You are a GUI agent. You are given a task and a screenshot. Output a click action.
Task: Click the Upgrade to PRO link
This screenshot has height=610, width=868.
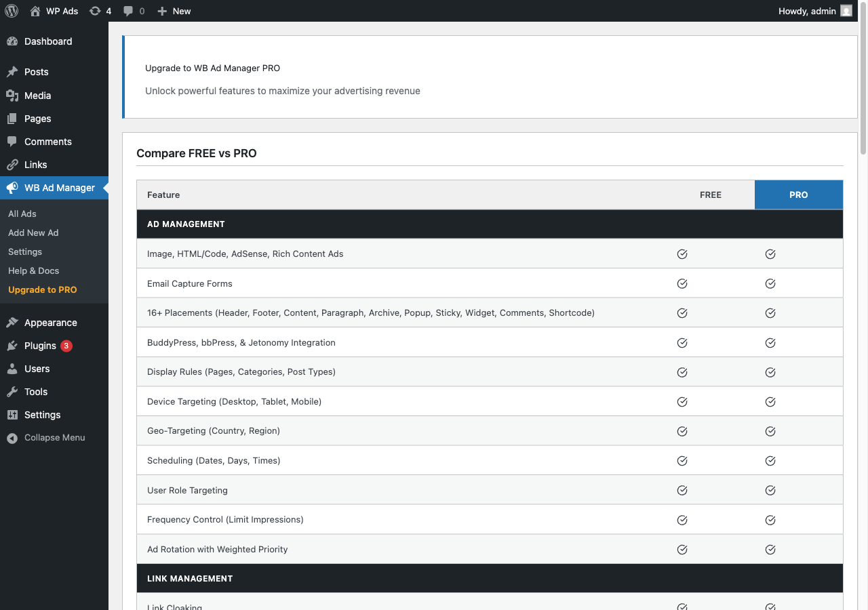point(43,289)
